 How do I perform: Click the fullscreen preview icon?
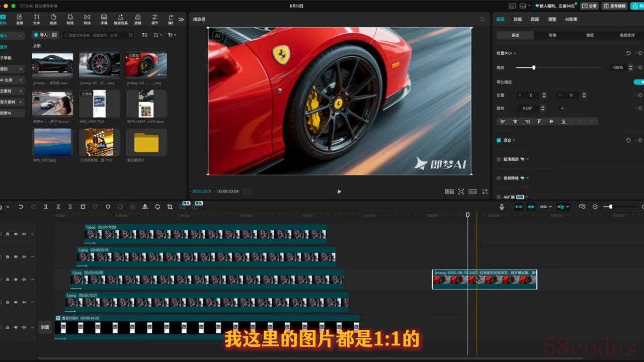click(485, 192)
